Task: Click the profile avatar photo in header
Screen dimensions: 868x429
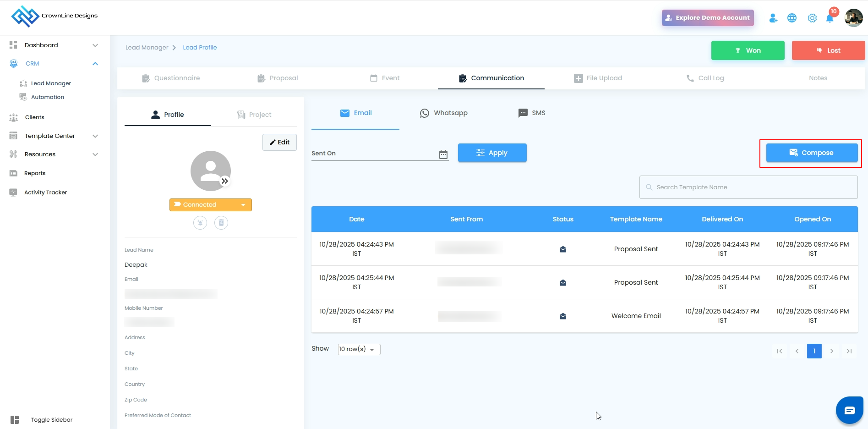Action: pyautogui.click(x=854, y=18)
